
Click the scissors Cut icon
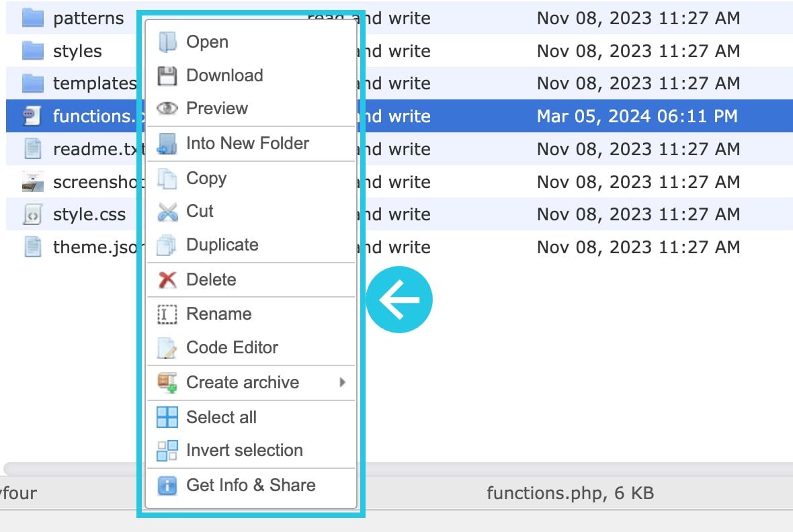click(x=167, y=212)
